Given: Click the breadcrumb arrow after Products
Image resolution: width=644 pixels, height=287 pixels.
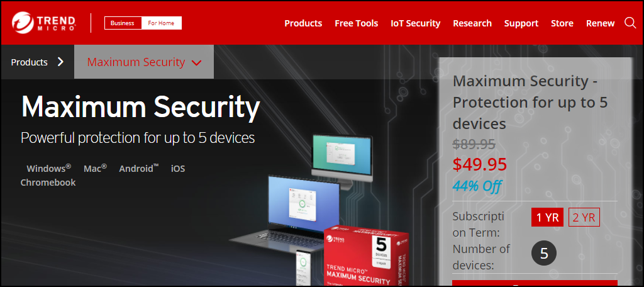Looking at the screenshot, I should [x=61, y=62].
